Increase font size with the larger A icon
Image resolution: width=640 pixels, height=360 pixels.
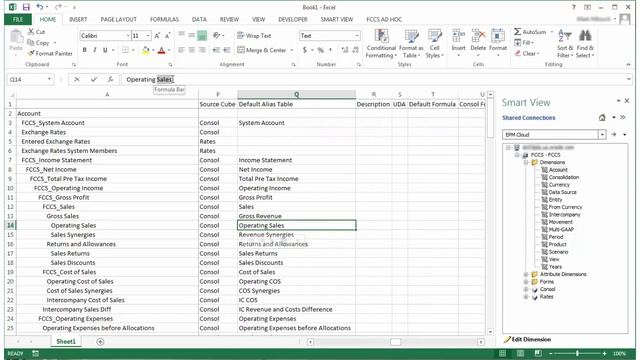point(157,36)
